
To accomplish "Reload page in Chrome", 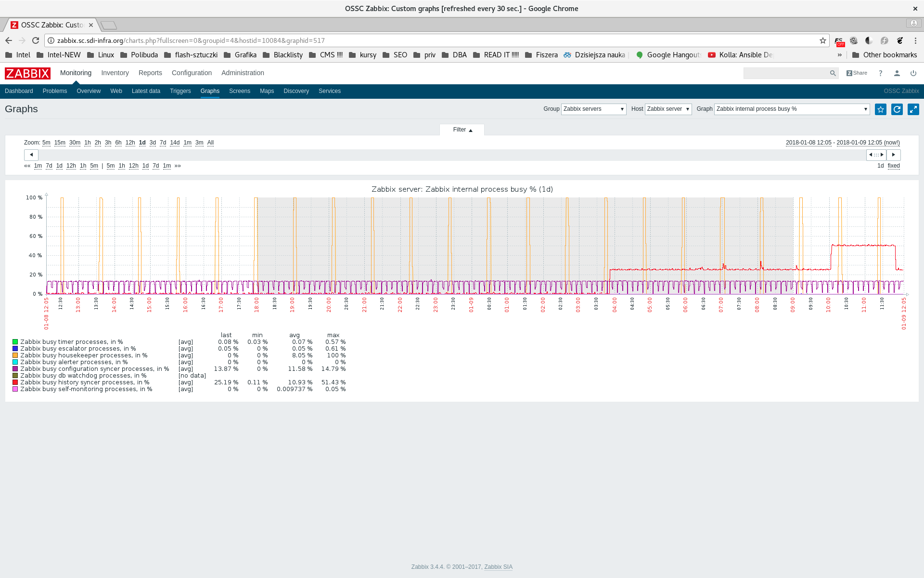I will (36, 40).
